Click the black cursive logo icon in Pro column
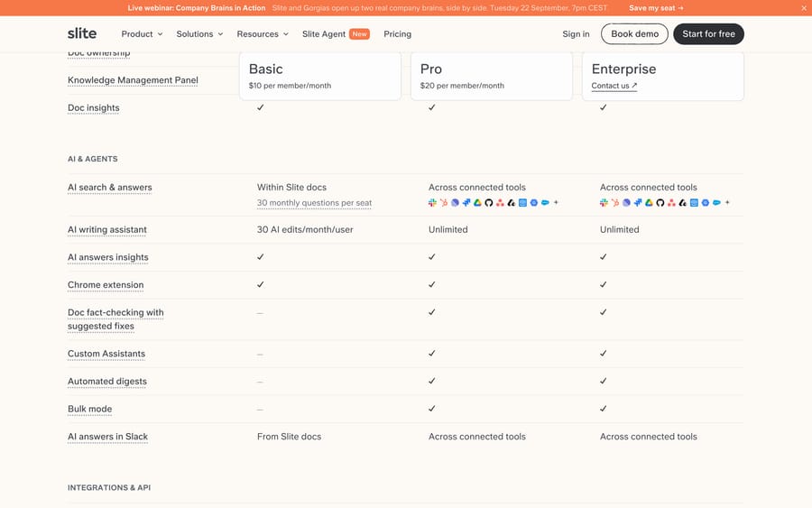 [x=512, y=202]
